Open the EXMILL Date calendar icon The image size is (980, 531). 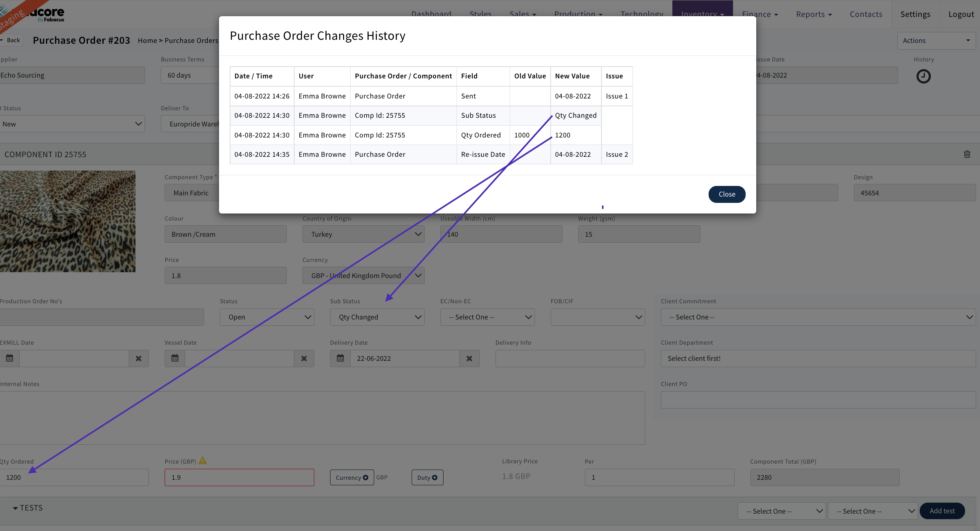pyautogui.click(x=9, y=358)
